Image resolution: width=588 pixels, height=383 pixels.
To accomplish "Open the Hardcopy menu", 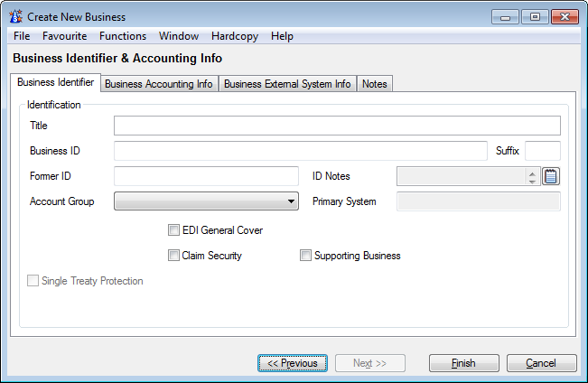I will click(x=235, y=36).
